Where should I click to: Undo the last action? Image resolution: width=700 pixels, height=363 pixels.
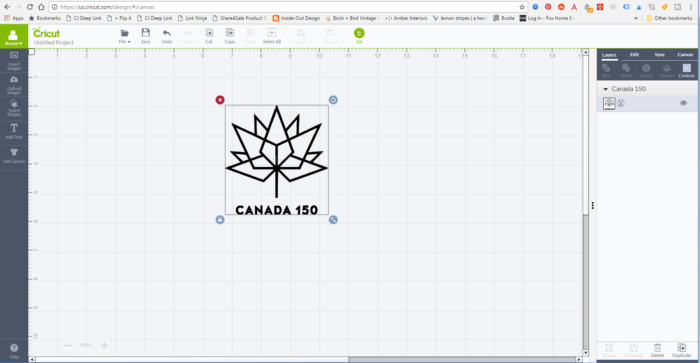(x=167, y=36)
